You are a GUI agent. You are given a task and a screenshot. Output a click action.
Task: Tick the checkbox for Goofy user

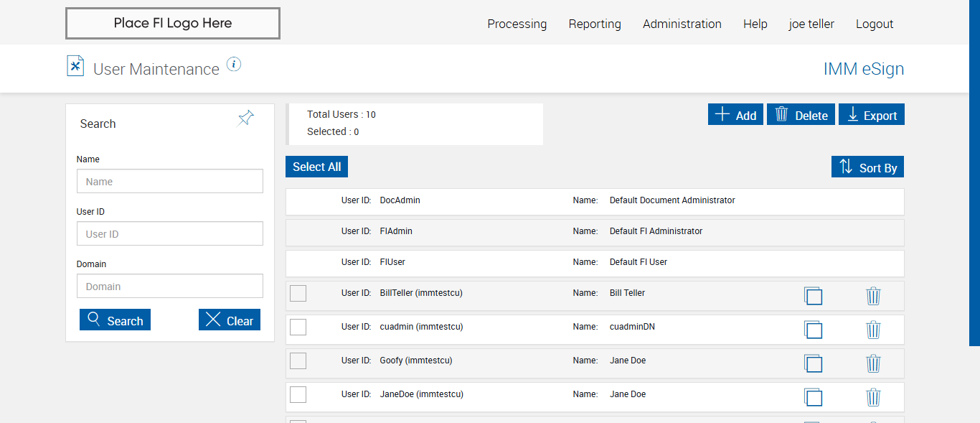[298, 361]
